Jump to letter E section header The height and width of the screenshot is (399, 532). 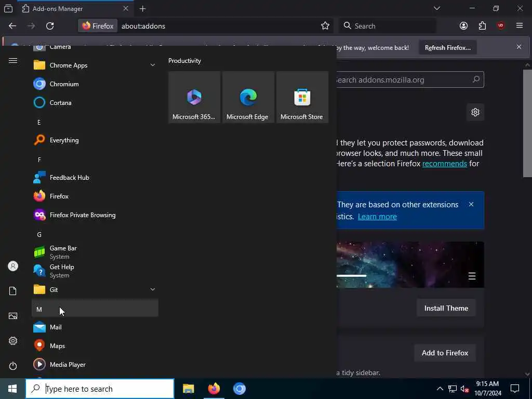point(95,122)
